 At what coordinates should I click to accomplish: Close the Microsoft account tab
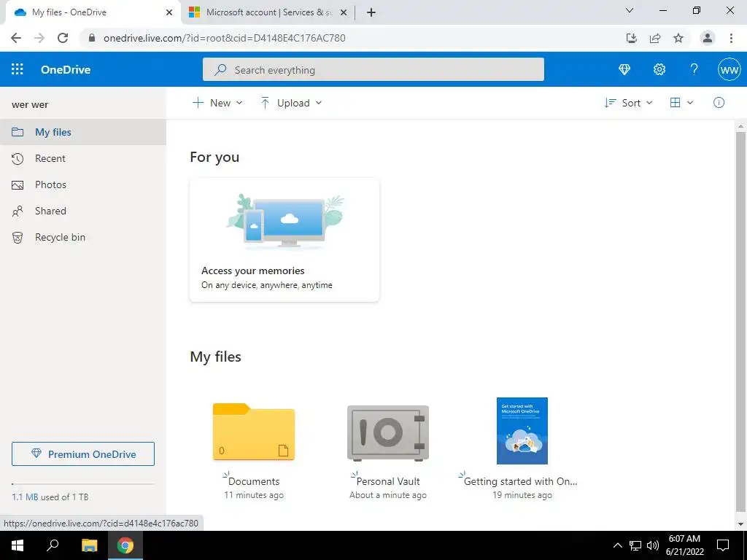343,13
